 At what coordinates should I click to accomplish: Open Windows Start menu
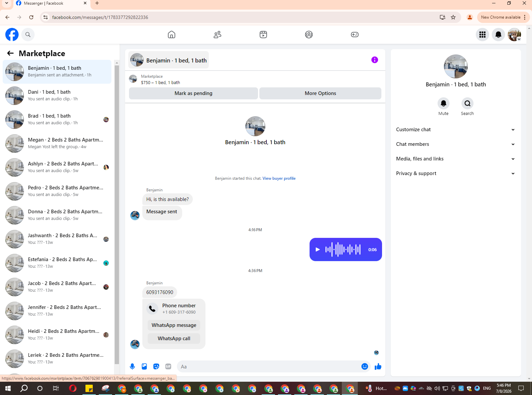point(8,388)
